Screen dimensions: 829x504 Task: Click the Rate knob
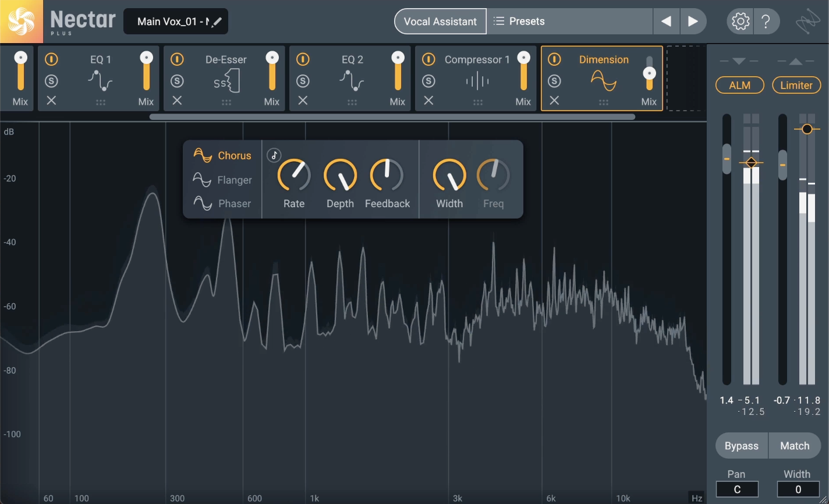tap(294, 175)
